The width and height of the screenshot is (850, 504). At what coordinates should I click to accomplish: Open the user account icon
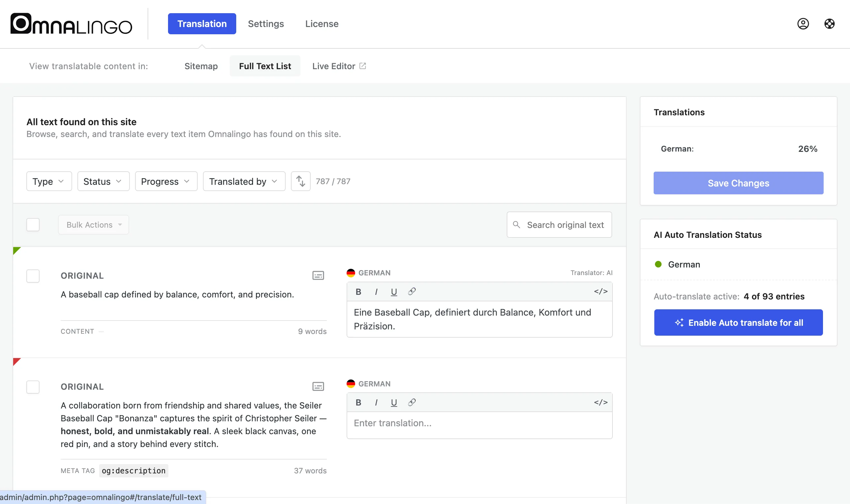[803, 24]
